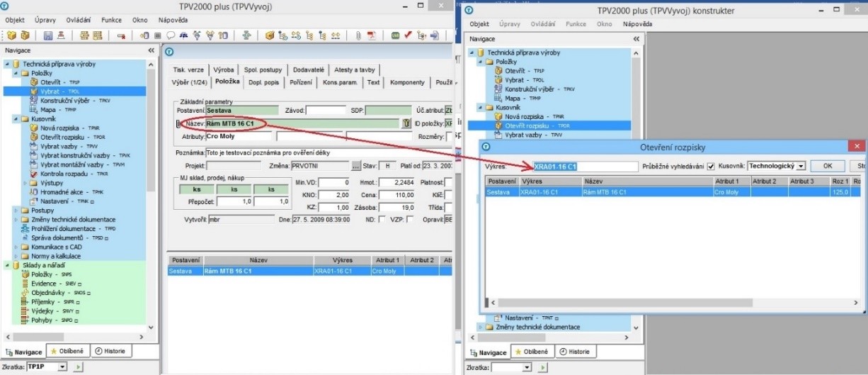Toggle the ND checkbox
This screenshot has height=375, width=868.
382,220
